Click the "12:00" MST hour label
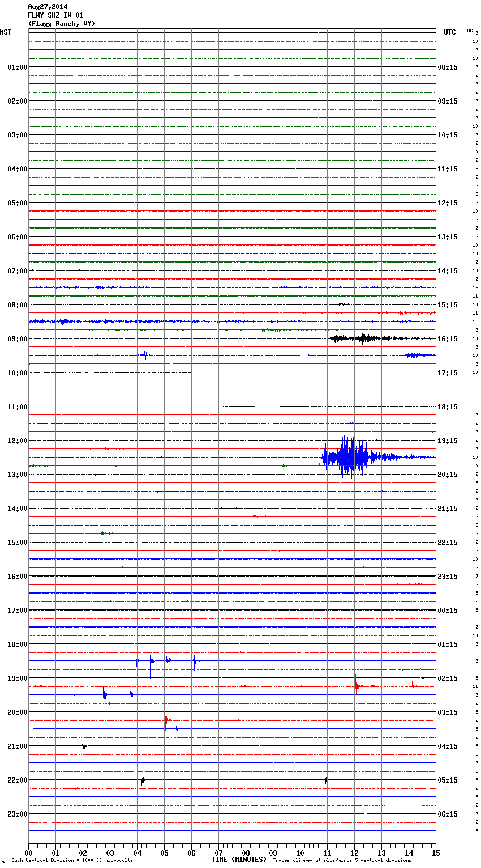 (x=17, y=441)
